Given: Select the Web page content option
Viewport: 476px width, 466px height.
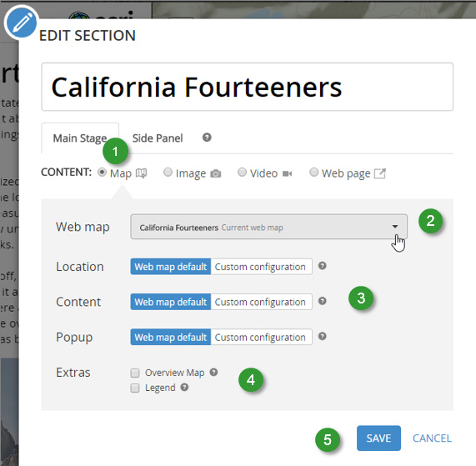Looking at the screenshot, I should [314, 172].
